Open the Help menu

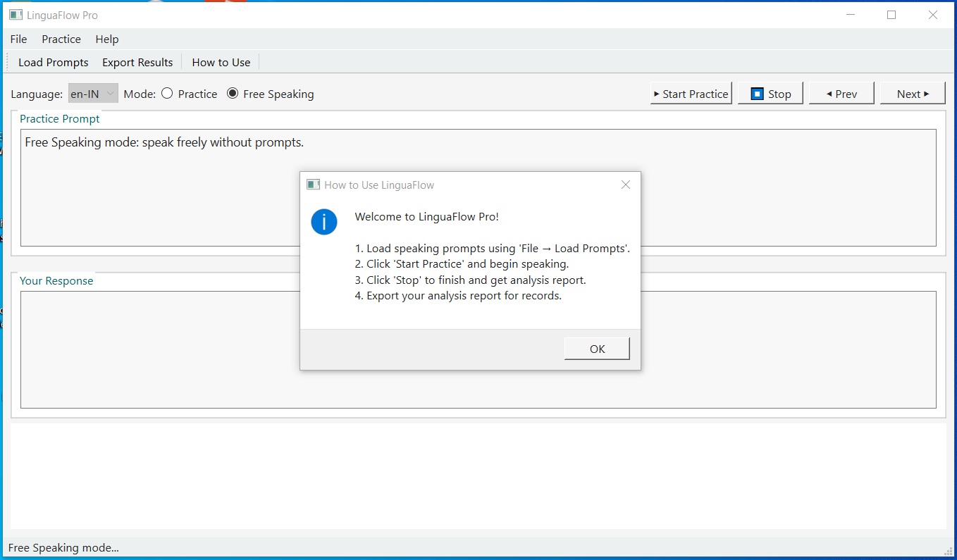(x=106, y=39)
